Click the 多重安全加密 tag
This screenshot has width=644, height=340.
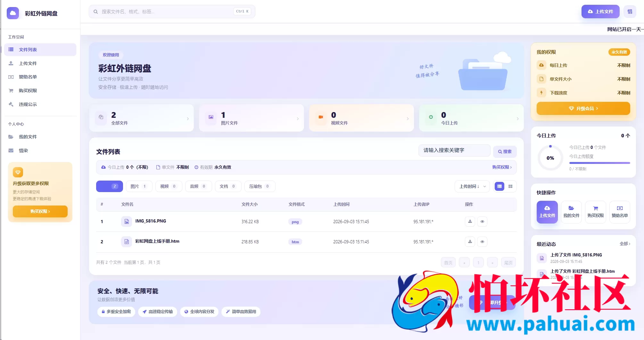pos(116,312)
